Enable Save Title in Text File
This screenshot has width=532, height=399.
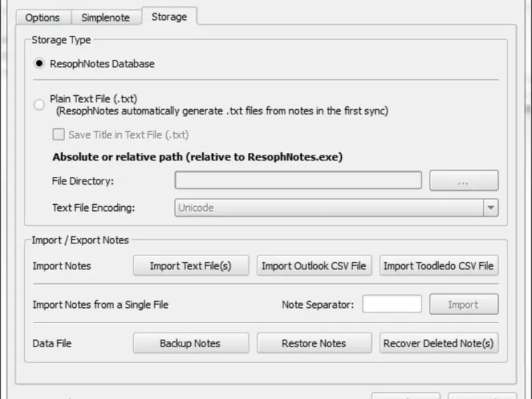tap(59, 134)
